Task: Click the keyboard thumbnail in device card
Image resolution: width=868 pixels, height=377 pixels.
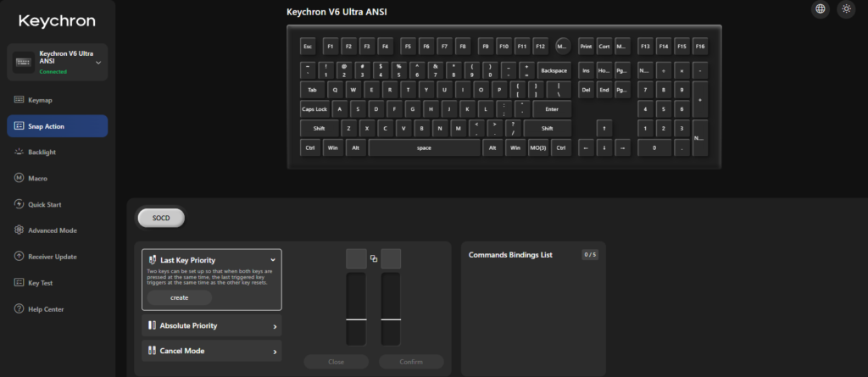Action: tap(24, 63)
